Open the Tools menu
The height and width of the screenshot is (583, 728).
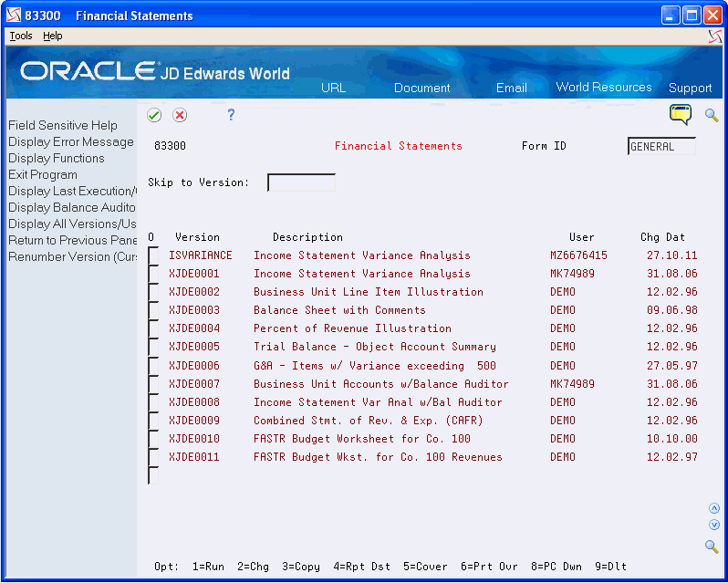21,36
